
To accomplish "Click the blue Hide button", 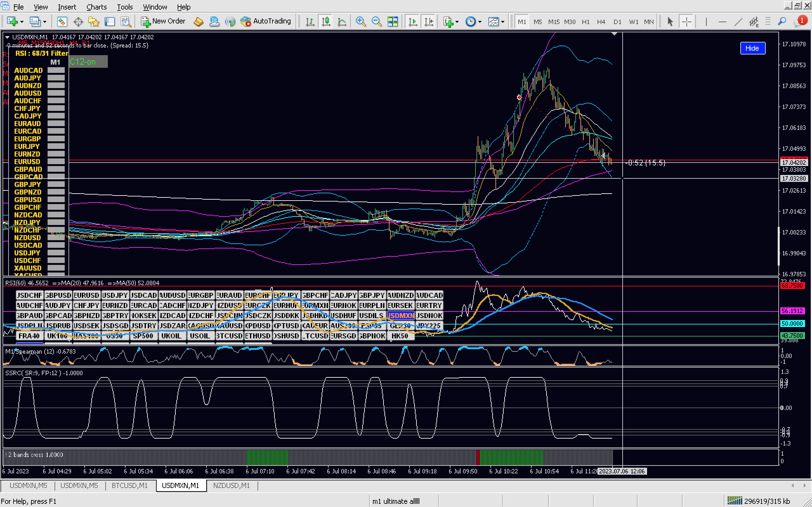I will click(x=752, y=48).
